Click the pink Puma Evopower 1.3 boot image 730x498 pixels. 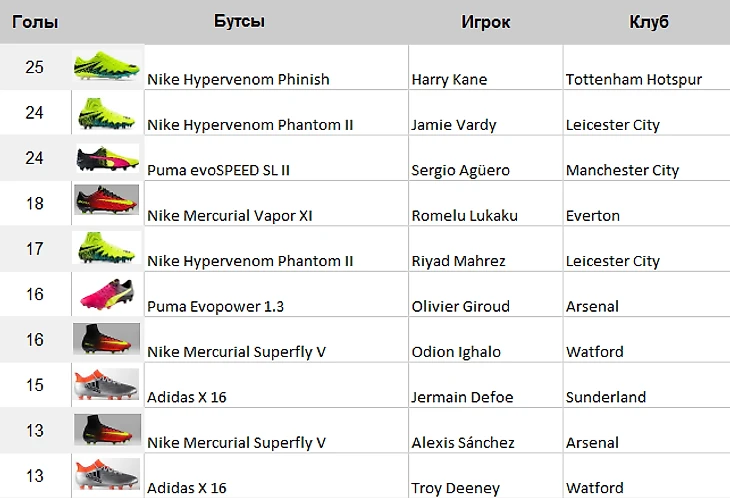[x=108, y=294]
